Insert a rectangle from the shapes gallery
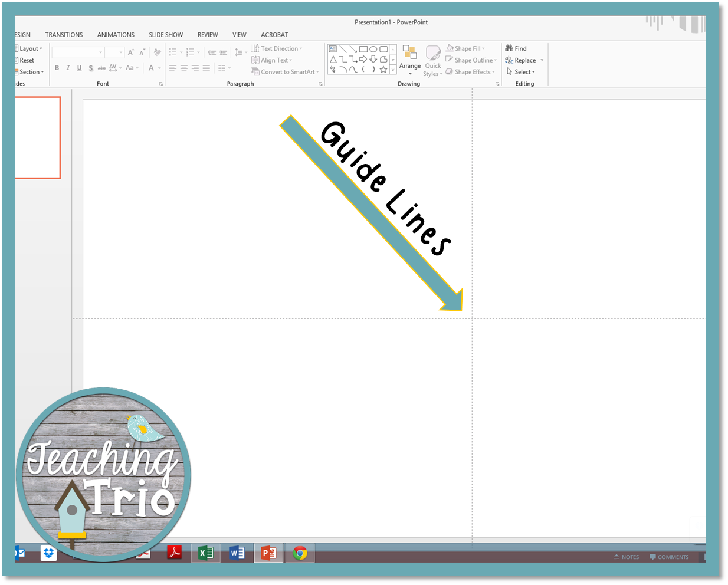 [363, 49]
